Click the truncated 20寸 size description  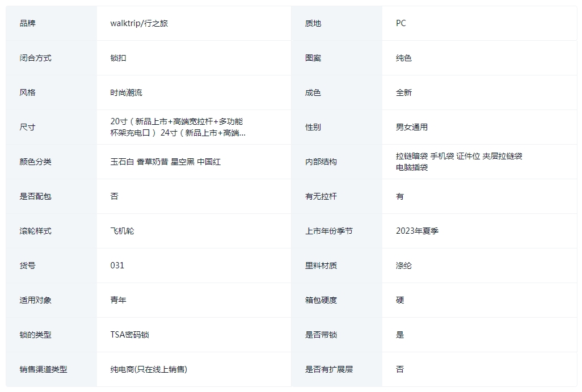point(178,127)
